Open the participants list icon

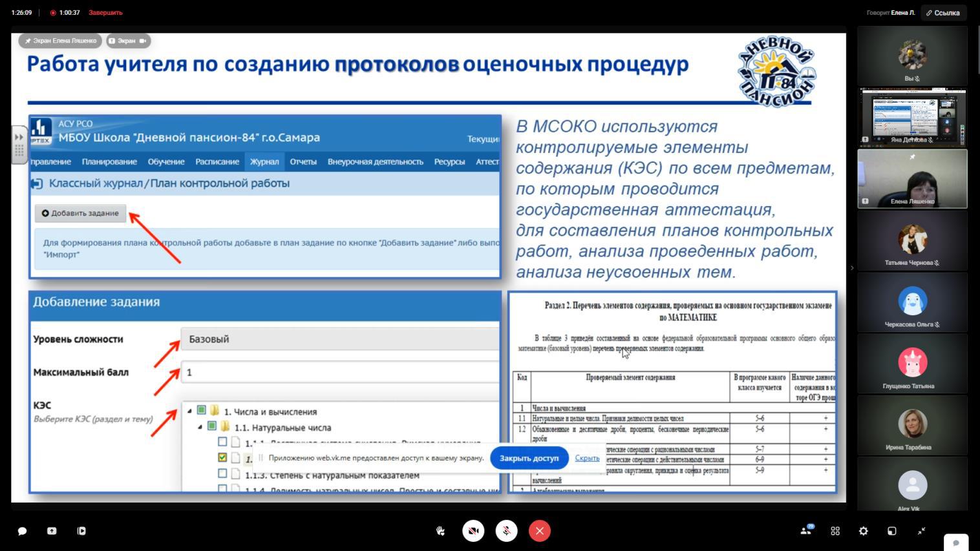tap(806, 530)
